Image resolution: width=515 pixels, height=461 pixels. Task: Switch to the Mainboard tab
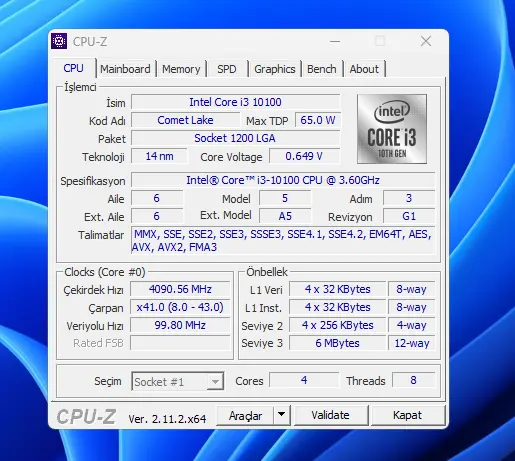(125, 69)
